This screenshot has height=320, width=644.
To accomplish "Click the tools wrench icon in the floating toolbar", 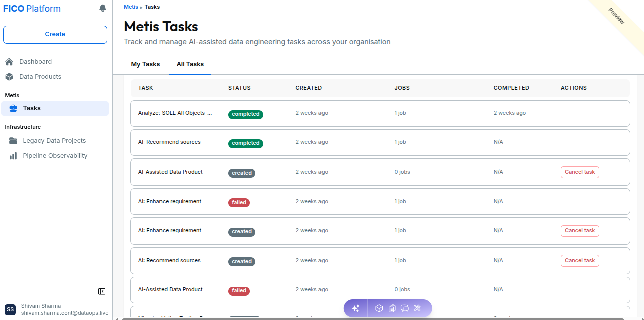I will click(417, 308).
